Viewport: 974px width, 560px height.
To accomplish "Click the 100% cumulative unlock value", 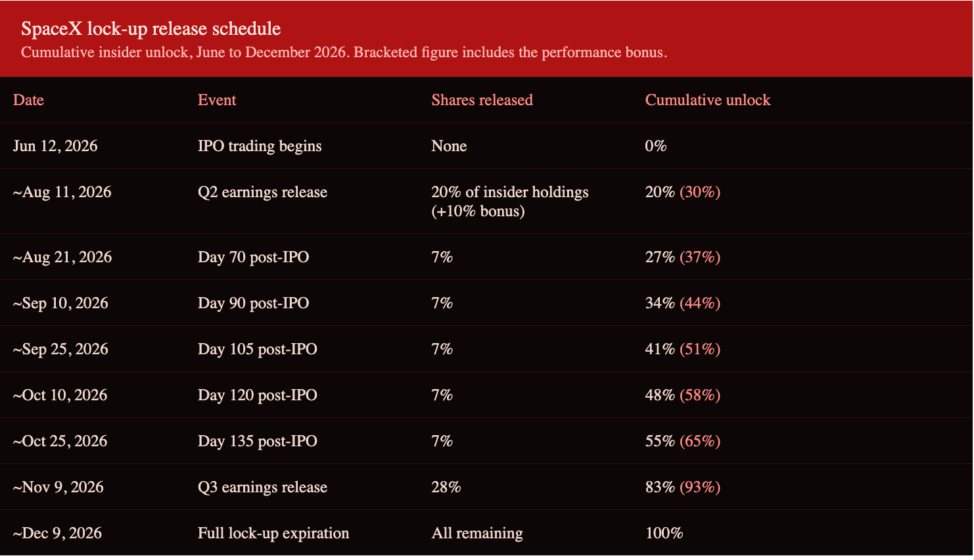I will point(664,533).
